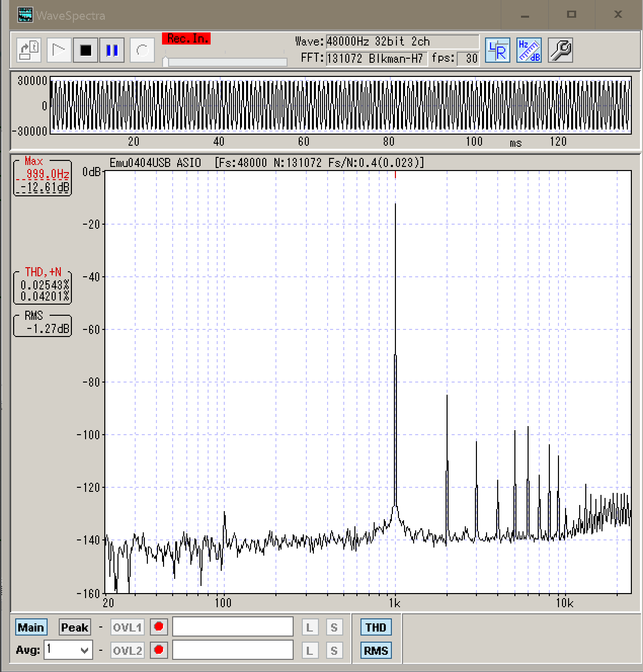Image resolution: width=643 pixels, height=672 pixels.
Task: Close the WaveSpectra window
Action: 618,15
